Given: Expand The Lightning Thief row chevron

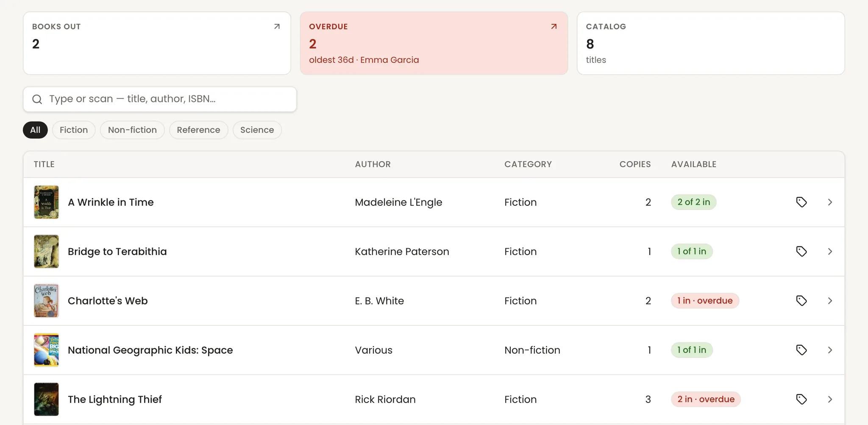Looking at the screenshot, I should coord(830,399).
